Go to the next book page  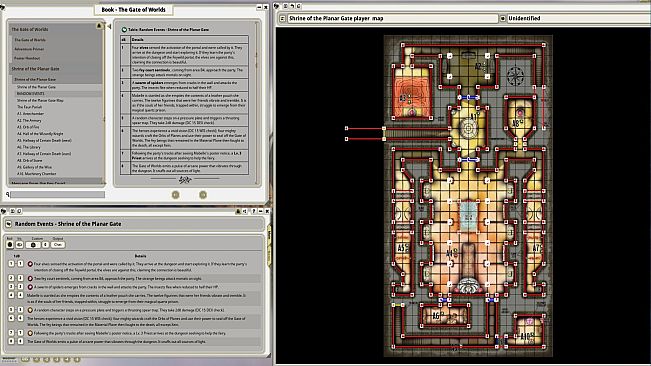click(x=203, y=195)
